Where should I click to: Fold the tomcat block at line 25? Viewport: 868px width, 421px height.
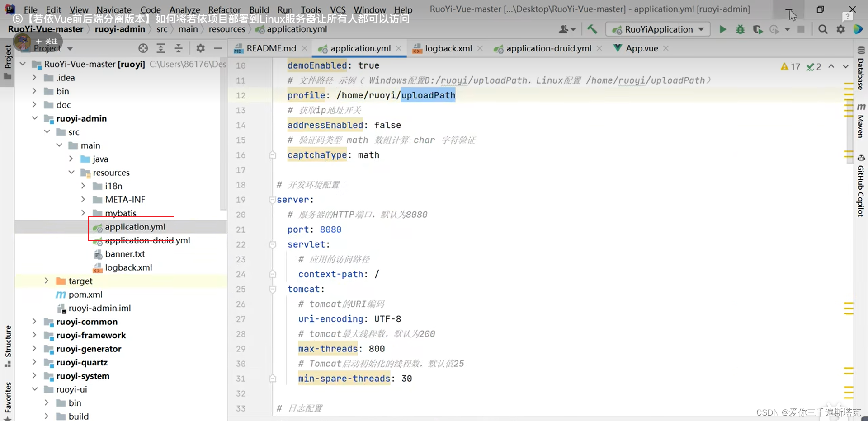[x=273, y=289]
